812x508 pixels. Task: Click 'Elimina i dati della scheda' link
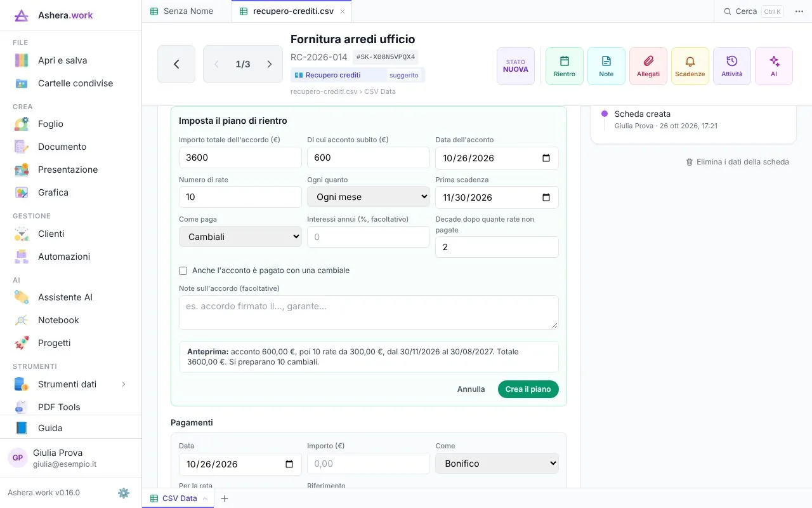737,162
